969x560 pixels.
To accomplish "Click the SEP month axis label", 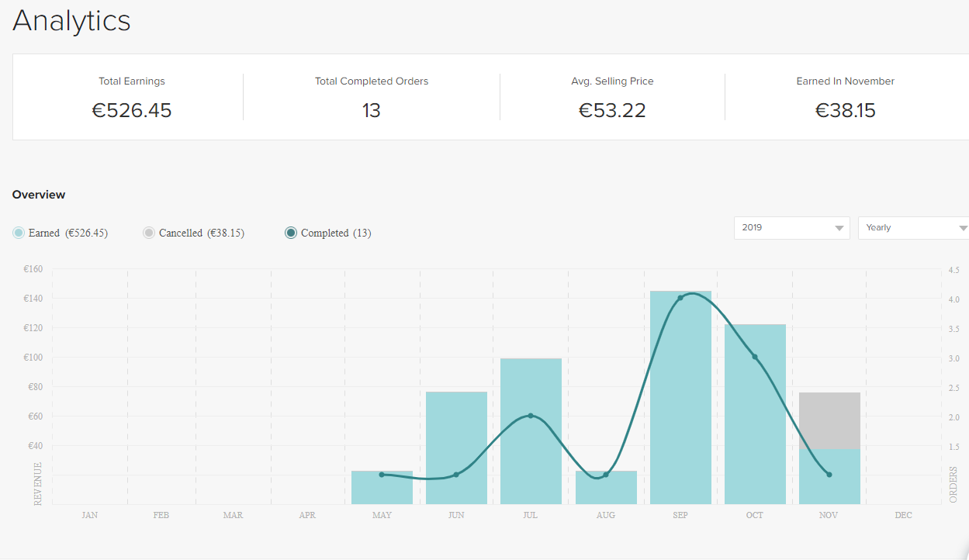I will point(680,515).
